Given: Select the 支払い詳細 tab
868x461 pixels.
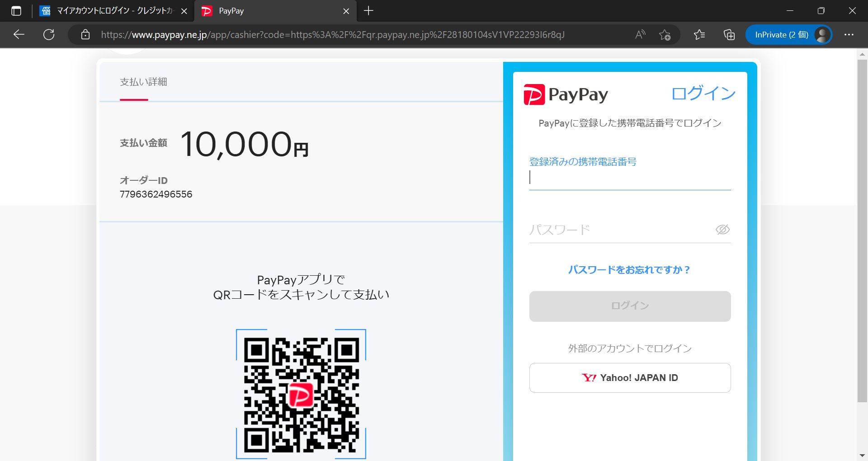Looking at the screenshot, I should [x=143, y=82].
